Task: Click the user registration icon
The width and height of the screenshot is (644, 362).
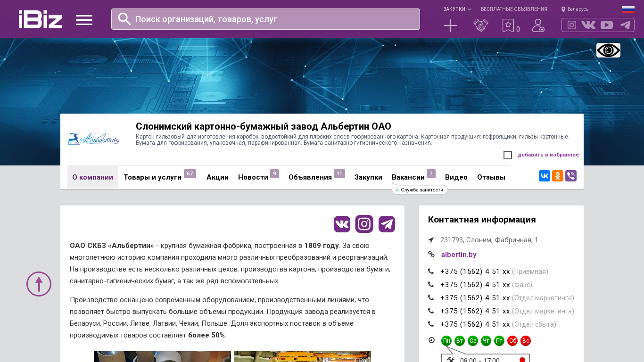Action: coord(538,25)
